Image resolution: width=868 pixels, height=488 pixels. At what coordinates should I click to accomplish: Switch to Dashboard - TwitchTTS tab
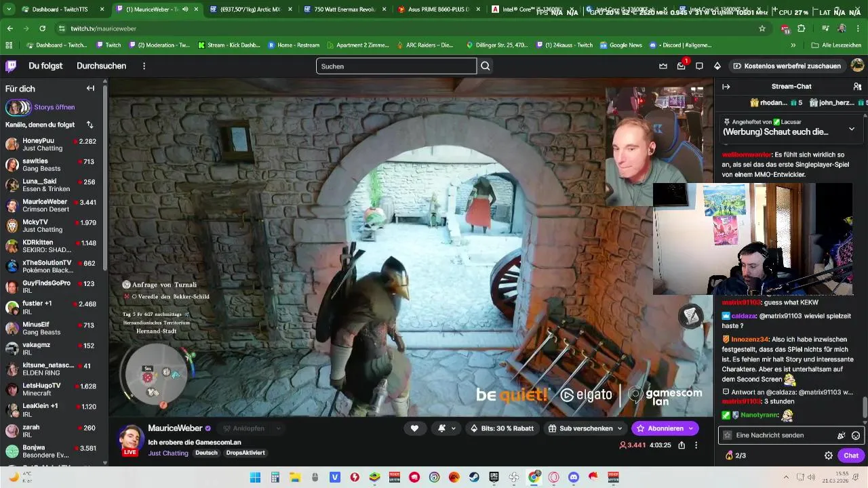click(x=58, y=9)
